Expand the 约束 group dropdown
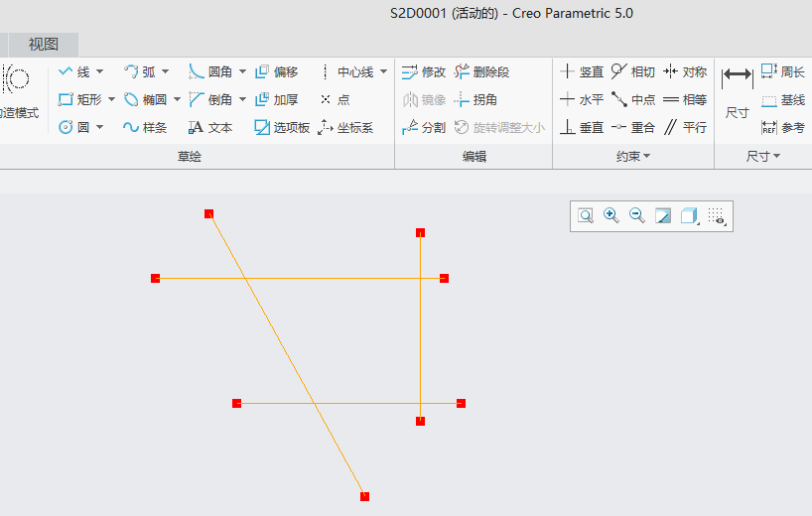Screen dimensions: 812x516 (x=647, y=157)
